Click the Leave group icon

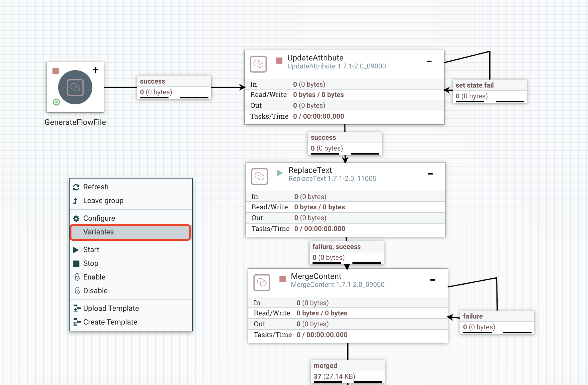[76, 200]
